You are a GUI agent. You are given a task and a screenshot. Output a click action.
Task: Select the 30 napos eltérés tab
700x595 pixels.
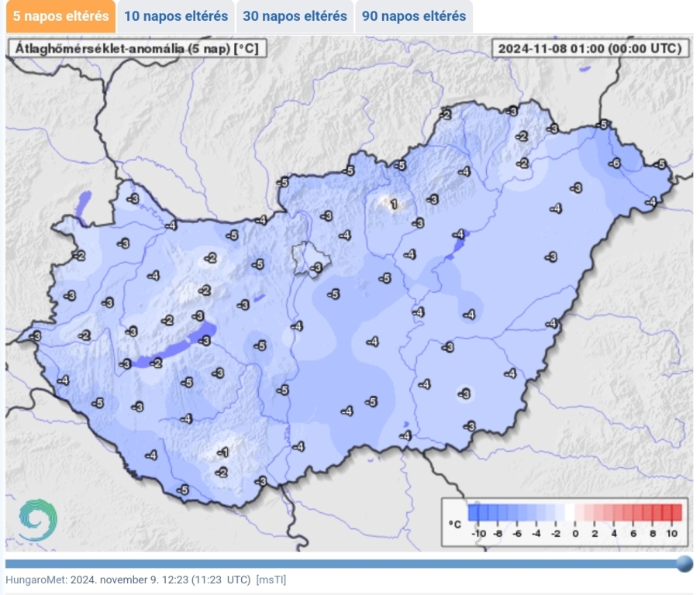(x=295, y=16)
